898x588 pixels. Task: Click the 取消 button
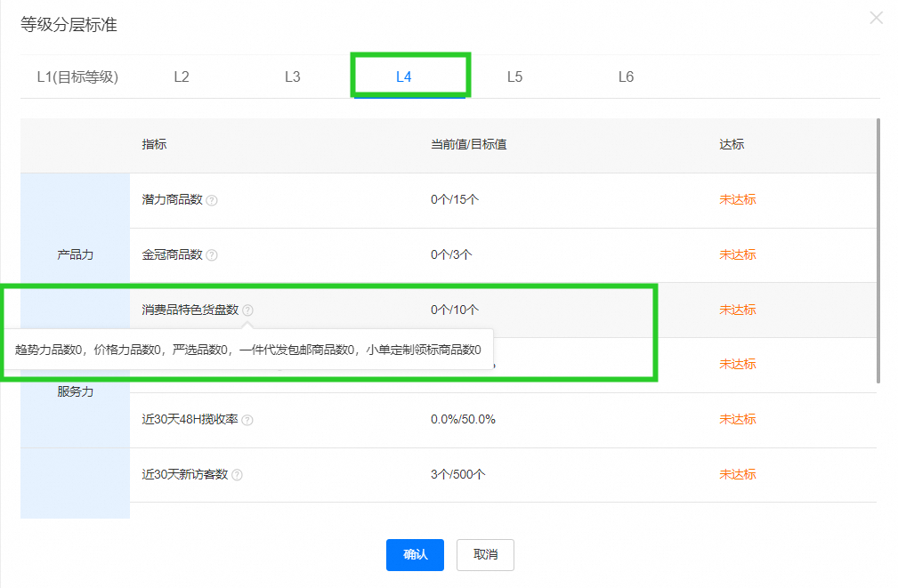coord(485,554)
